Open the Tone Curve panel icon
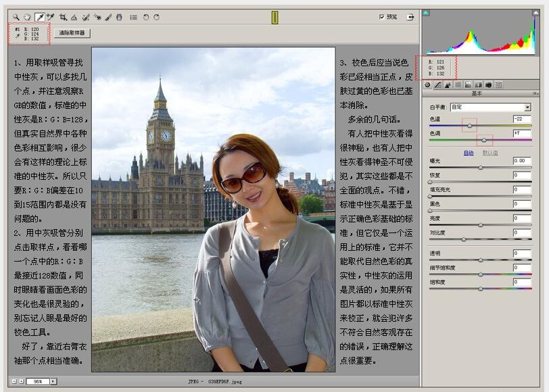Screen dimensions: 549x392 tap(437, 84)
